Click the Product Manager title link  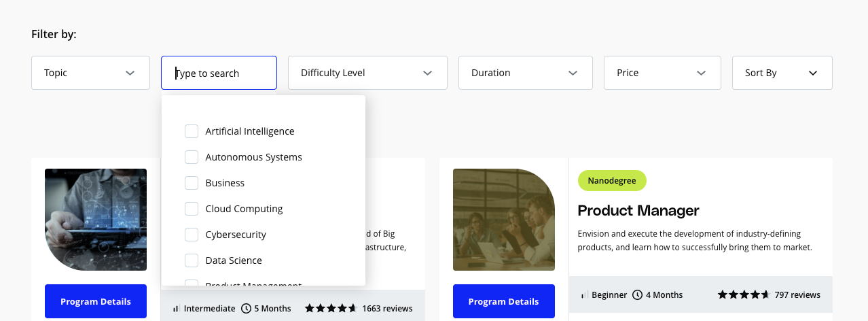click(x=638, y=210)
